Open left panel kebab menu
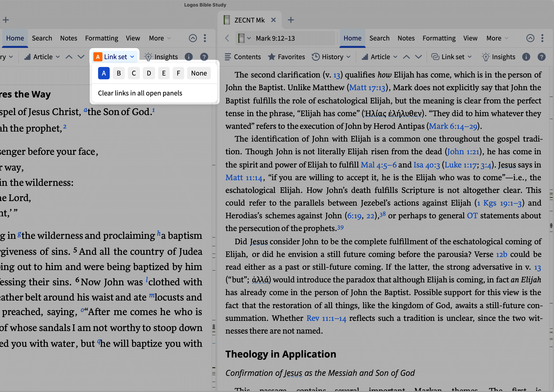This screenshot has width=554, height=392. [205, 38]
